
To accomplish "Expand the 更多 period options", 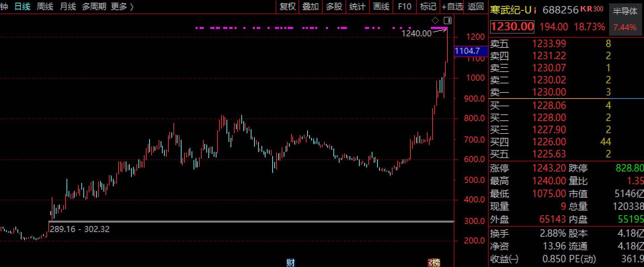I will click(122, 7).
